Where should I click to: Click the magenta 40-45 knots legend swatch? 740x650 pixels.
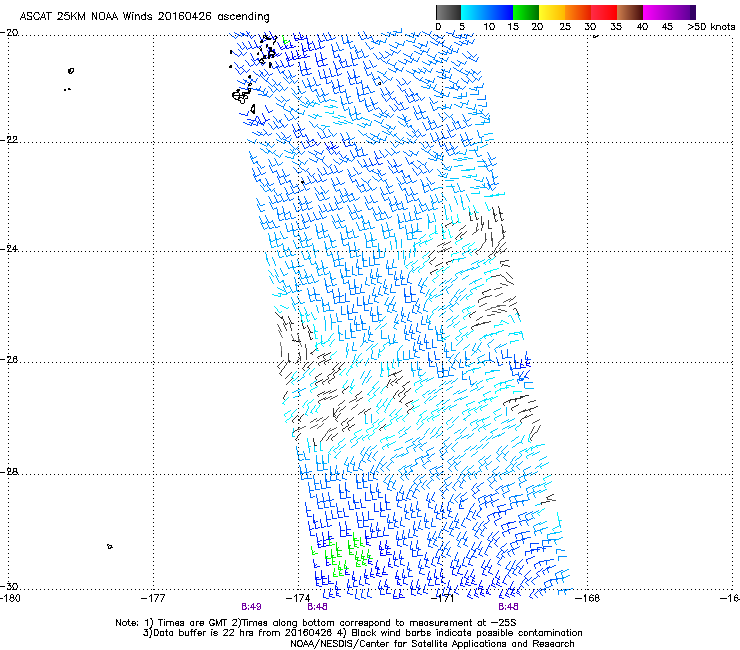(656, 12)
